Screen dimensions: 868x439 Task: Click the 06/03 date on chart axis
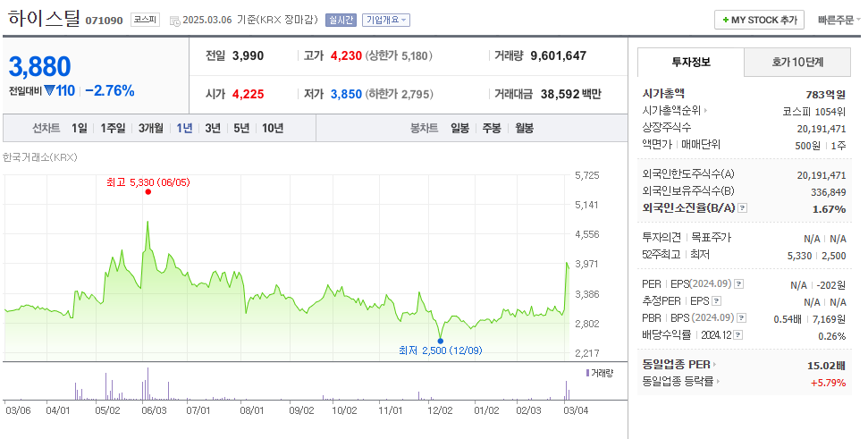click(x=155, y=410)
